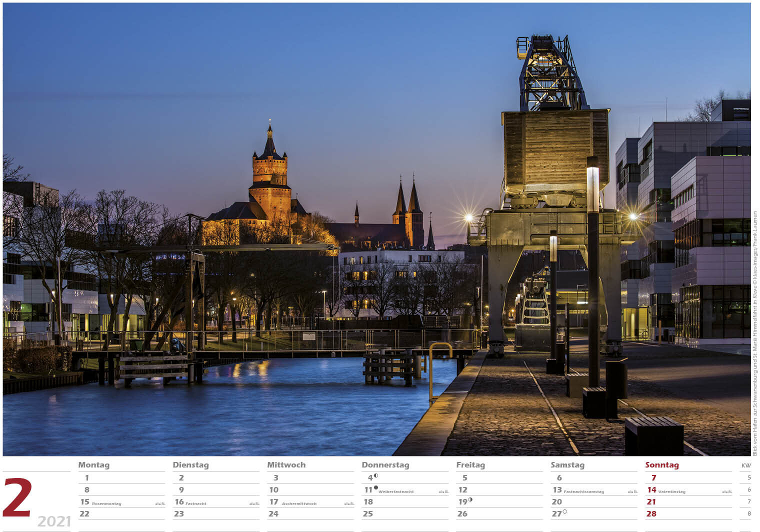
Task: Select the Montag column header
Action: (94, 465)
